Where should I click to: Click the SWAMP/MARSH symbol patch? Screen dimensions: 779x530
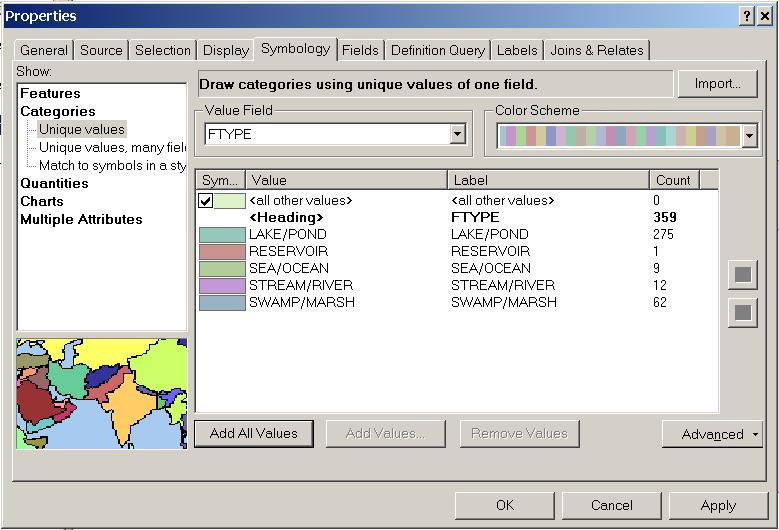coord(222,303)
